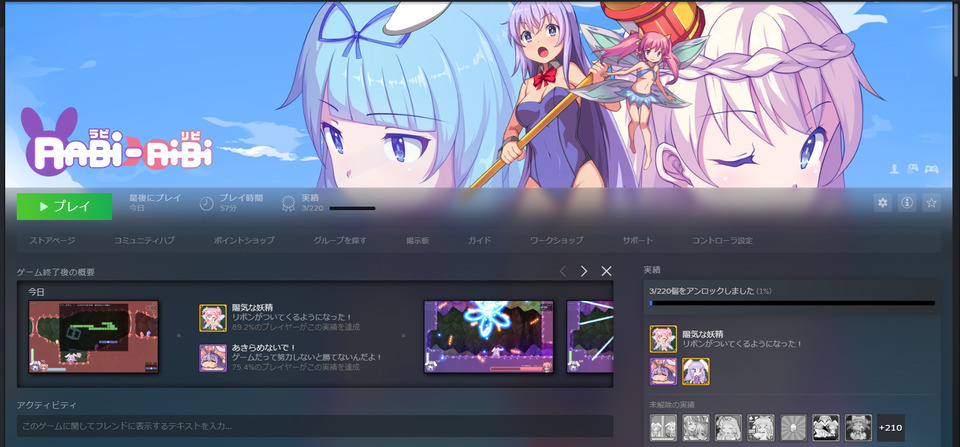960x447 pixels.
Task: Click the second unlocked achievement icon in sidebar
Action: tap(663, 372)
